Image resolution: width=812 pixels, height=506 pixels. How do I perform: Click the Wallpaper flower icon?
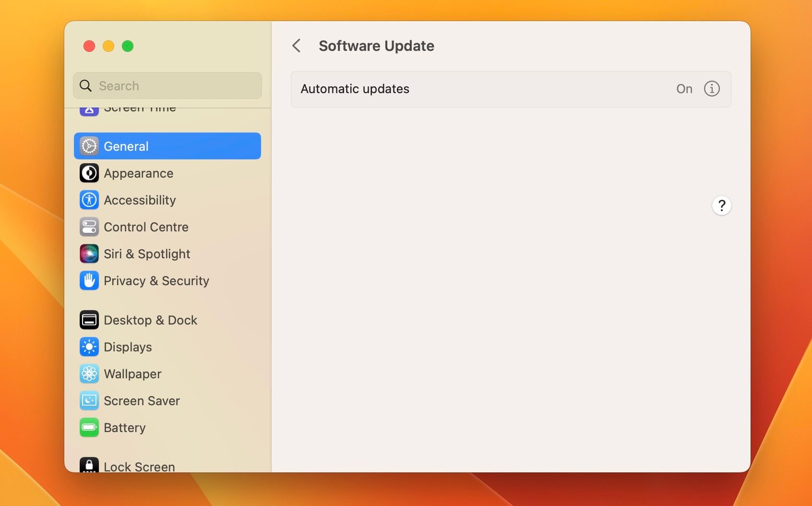(x=89, y=374)
